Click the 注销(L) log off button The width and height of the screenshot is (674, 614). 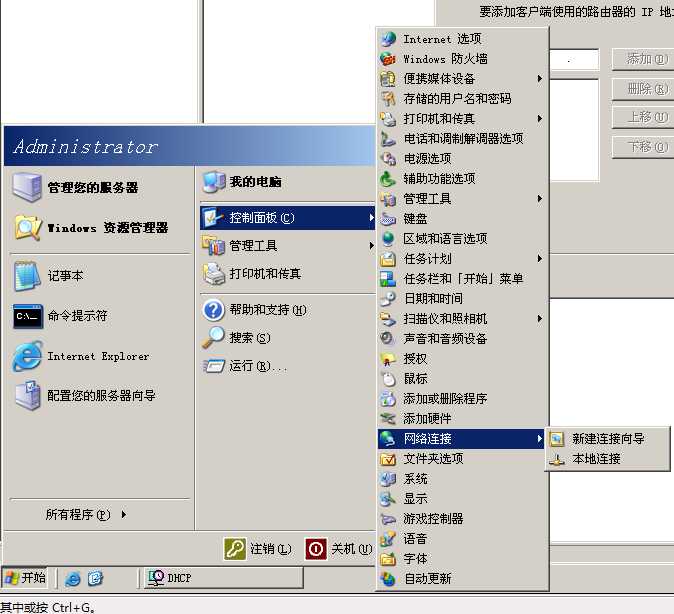coord(258,549)
